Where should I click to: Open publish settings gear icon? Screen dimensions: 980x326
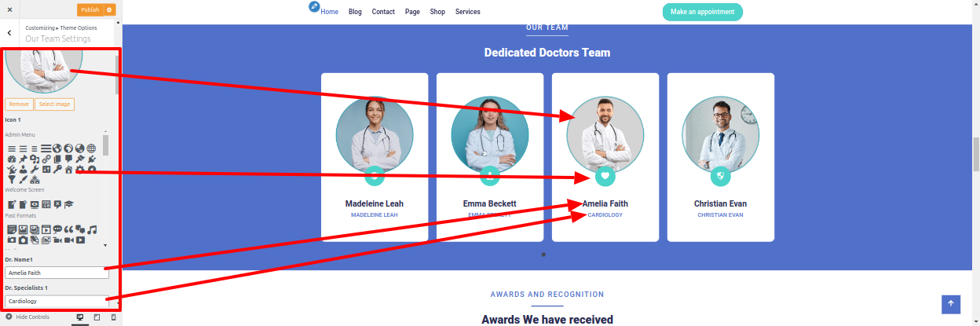[110, 9]
